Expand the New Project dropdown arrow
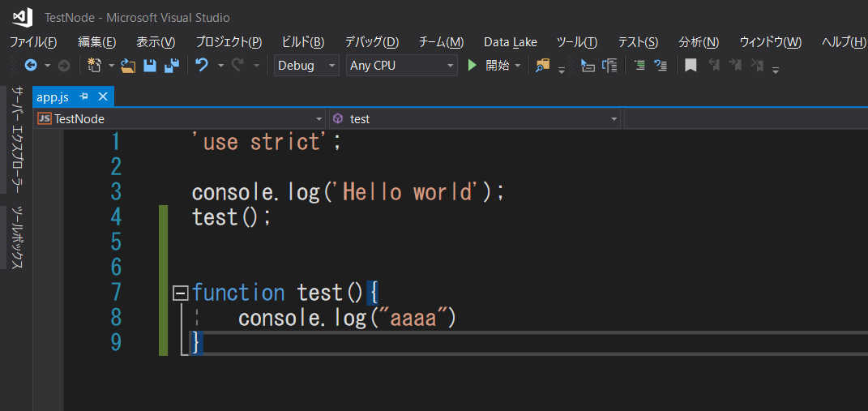The width and height of the screenshot is (868, 411). pos(111,66)
